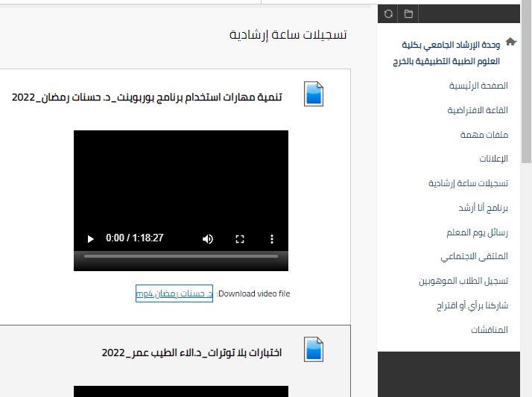Open video title link تنمية مهارات استخدام برنامج بوربوينت

148,98
